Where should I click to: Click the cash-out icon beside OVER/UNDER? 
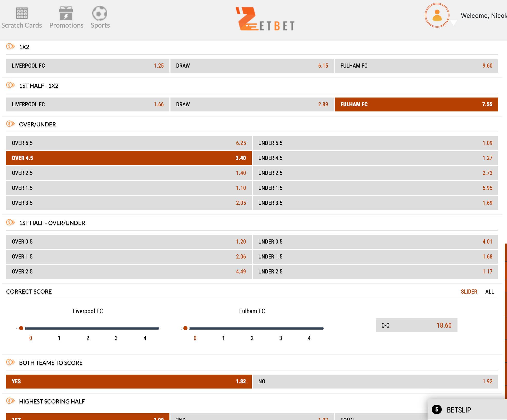(x=11, y=124)
